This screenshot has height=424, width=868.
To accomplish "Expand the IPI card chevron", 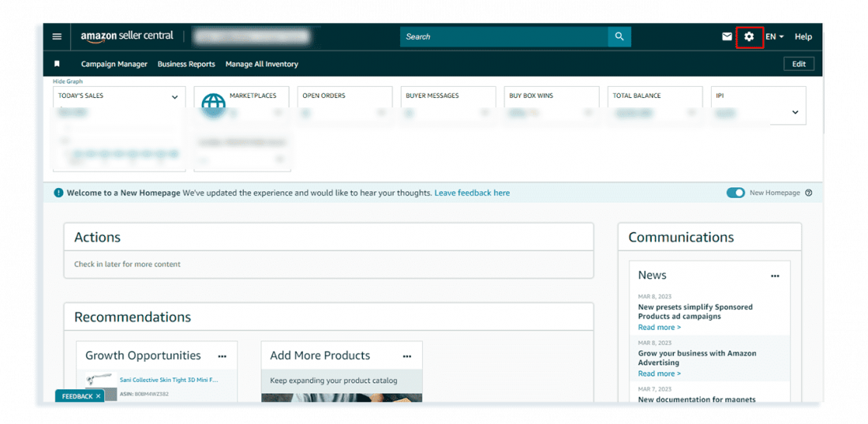I will point(795,112).
